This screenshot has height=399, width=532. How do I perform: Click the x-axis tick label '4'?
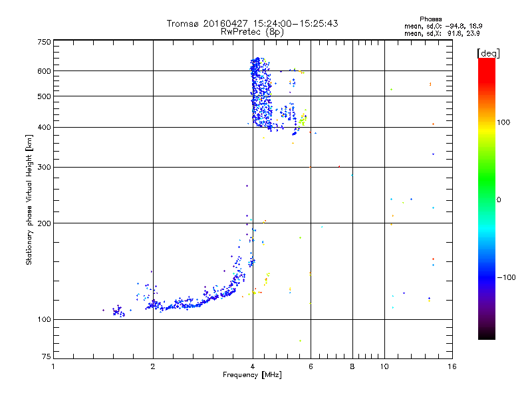[253, 366]
